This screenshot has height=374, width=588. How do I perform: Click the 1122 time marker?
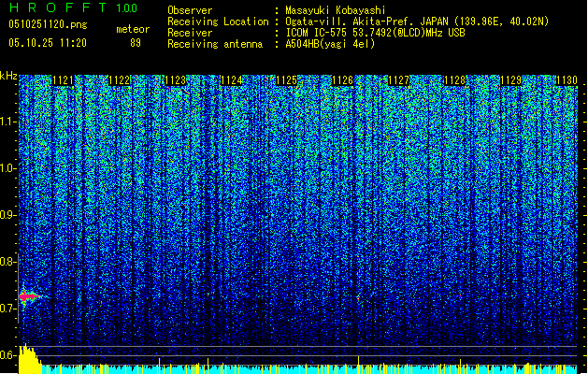[x=119, y=80]
